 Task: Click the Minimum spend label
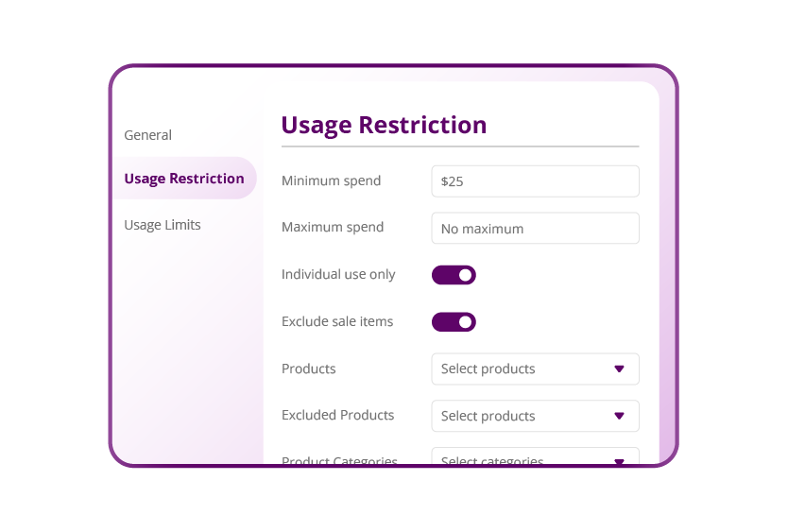pos(331,180)
